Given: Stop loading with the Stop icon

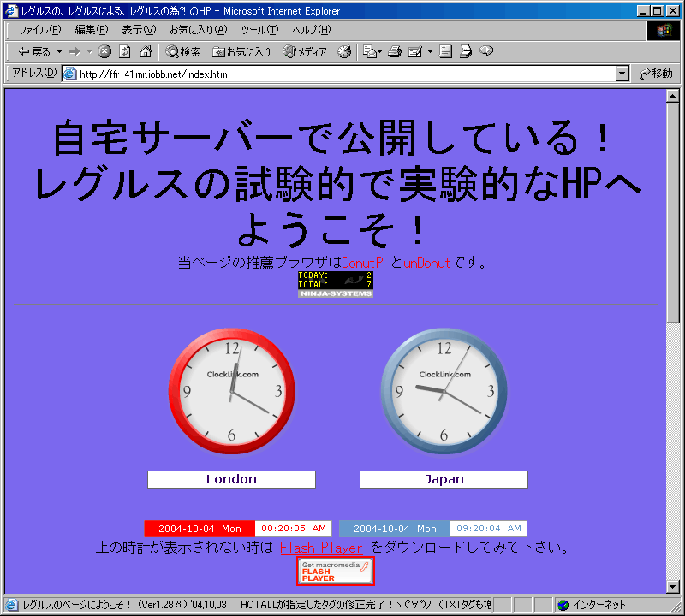Looking at the screenshot, I should coord(104,52).
